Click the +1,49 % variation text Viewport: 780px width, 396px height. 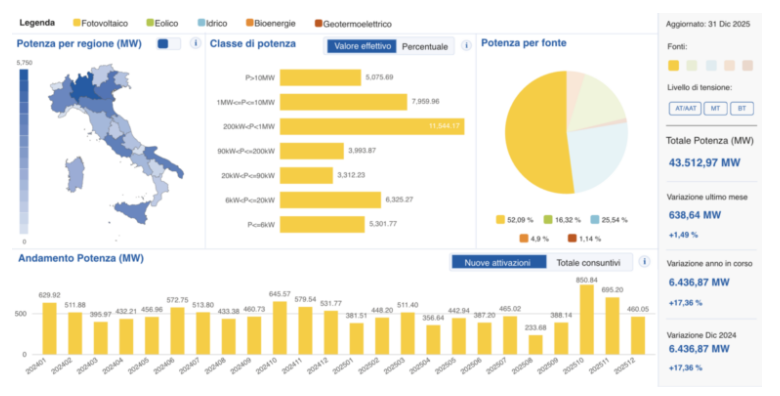683,234
